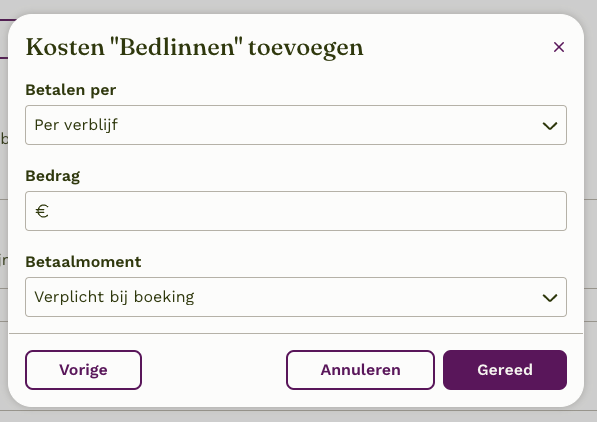Click the dialog title Kosten Bedlinnen toevoegen
Screen dimensions: 597x422
(x=195, y=48)
